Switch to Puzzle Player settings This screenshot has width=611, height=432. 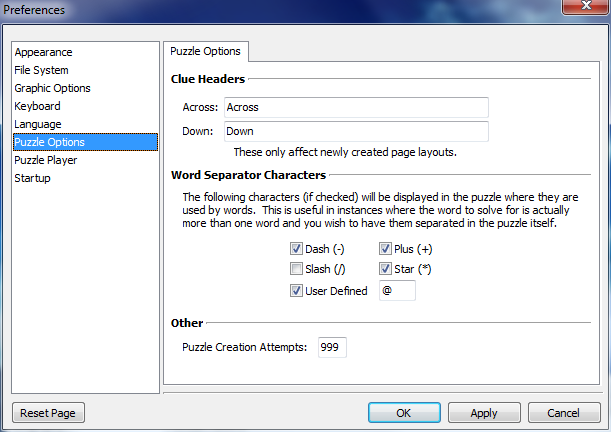(x=46, y=160)
